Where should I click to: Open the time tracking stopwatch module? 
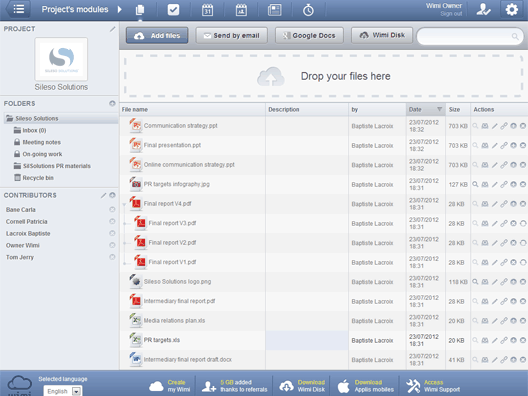(308, 10)
